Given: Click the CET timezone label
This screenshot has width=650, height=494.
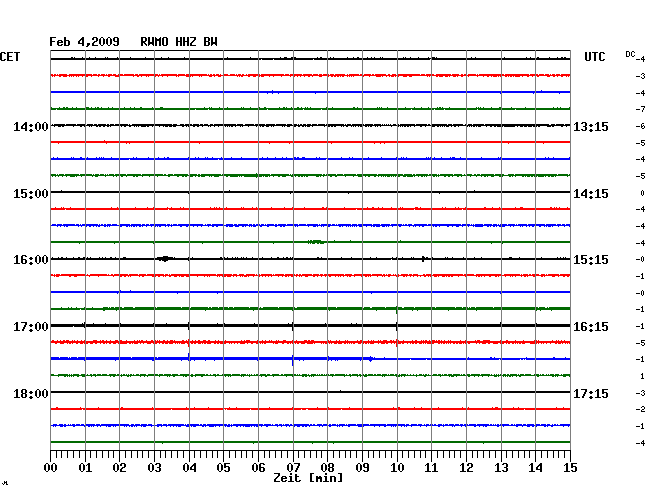Looking at the screenshot, I should (10, 57).
